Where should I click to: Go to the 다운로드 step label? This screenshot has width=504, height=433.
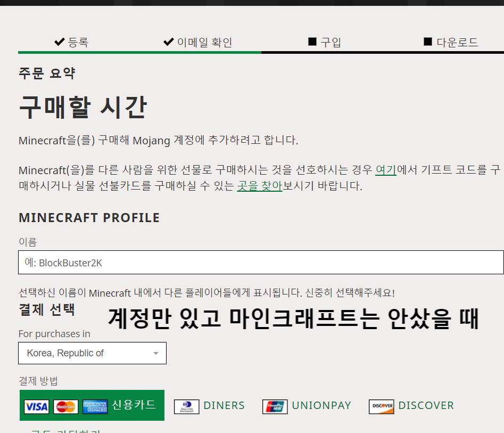click(457, 42)
